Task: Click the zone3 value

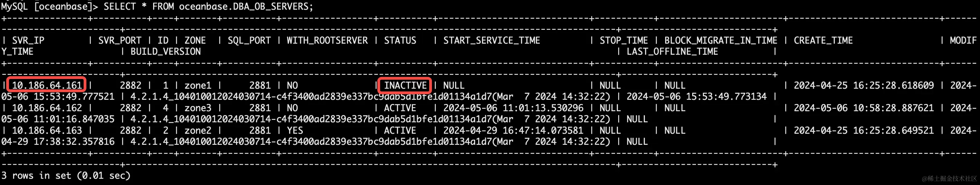Action: click(198, 108)
